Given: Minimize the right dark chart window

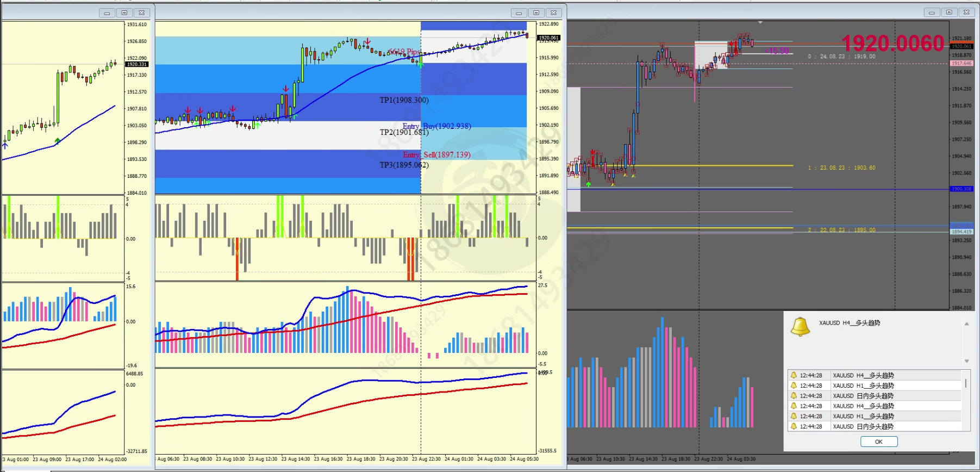Looking at the screenshot, I should (932, 12).
